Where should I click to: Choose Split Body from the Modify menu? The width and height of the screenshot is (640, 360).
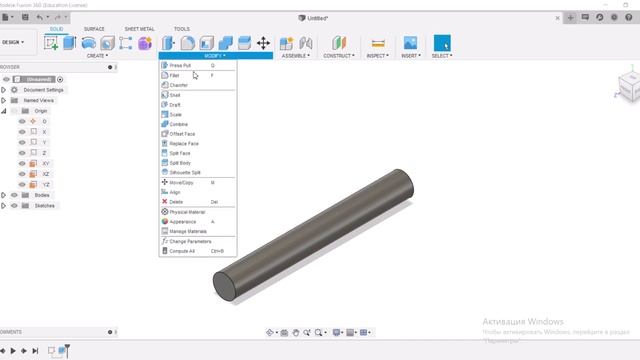[x=198, y=163]
